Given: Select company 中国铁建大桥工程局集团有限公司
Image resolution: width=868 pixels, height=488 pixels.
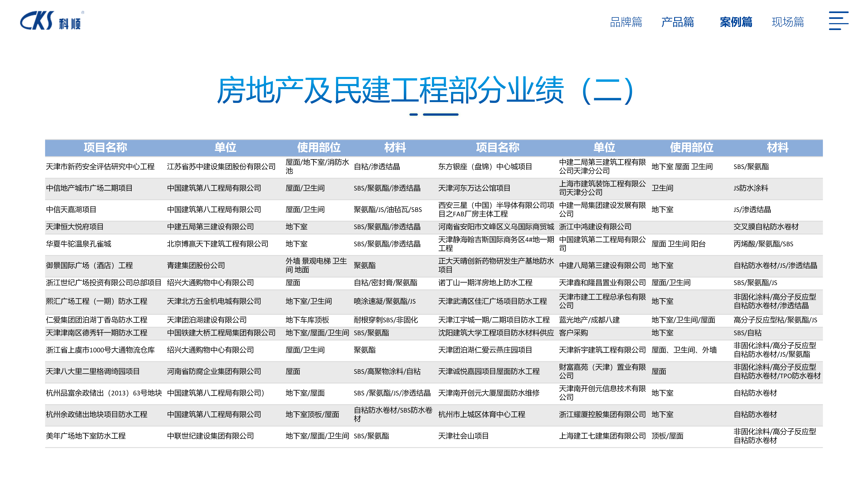Looking at the screenshot, I should [x=221, y=333].
